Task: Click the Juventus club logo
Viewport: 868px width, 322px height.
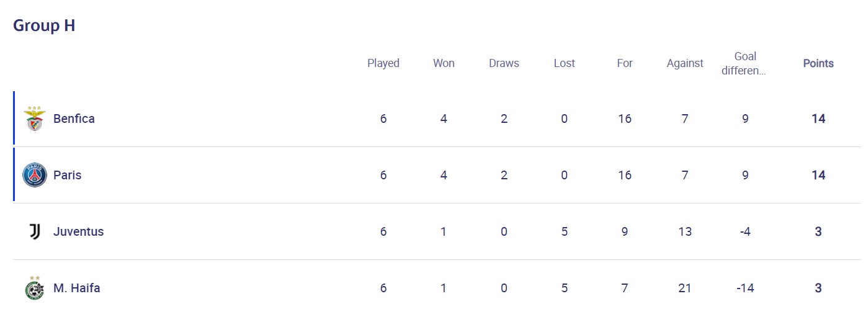Action: [35, 231]
